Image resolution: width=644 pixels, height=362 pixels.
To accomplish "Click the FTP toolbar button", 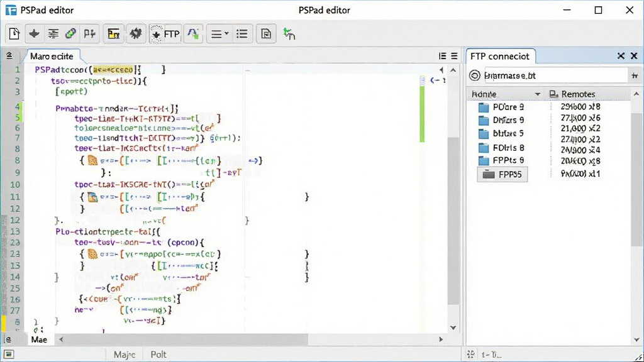I will pyautogui.click(x=165, y=34).
